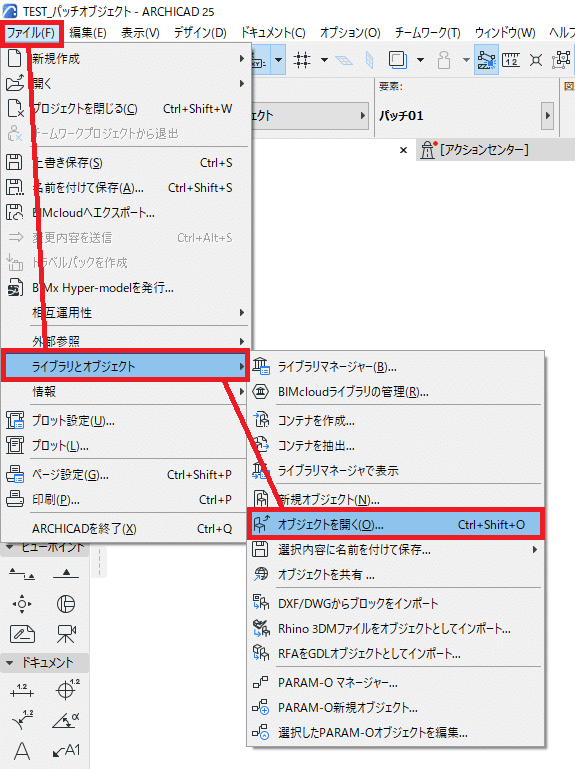Viewport: 575px width, 769px height.
Task: Select the Section tool icon
Action: [22, 573]
